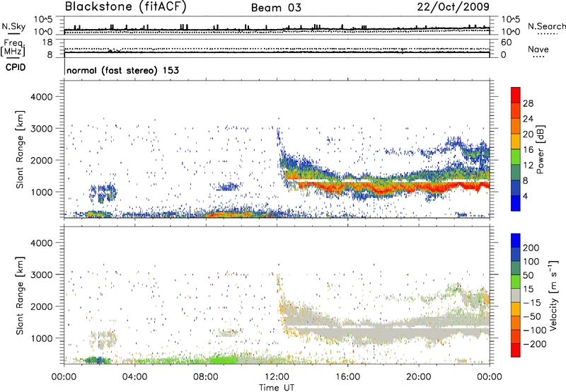Select the "08:00" time axis label
566x392 pixels.
tap(206, 377)
